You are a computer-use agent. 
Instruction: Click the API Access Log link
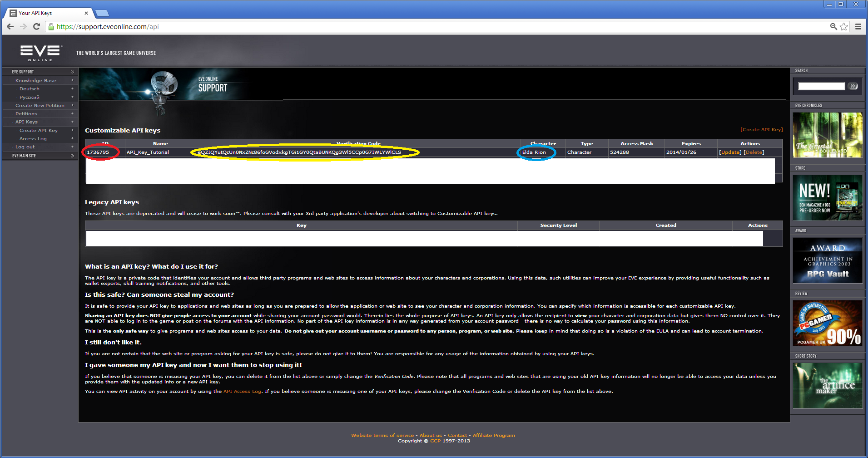(242, 391)
